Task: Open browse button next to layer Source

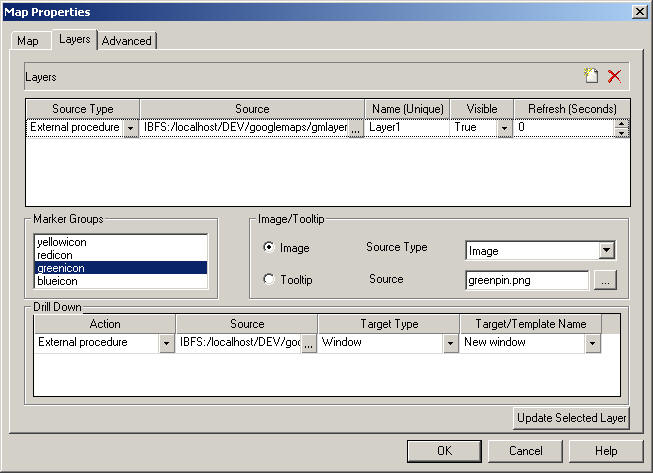Action: [356, 128]
